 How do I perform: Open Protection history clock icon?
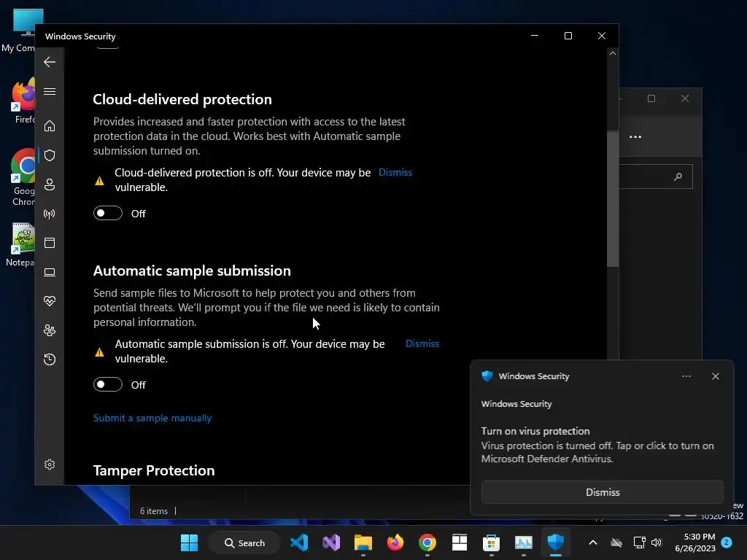tap(50, 359)
